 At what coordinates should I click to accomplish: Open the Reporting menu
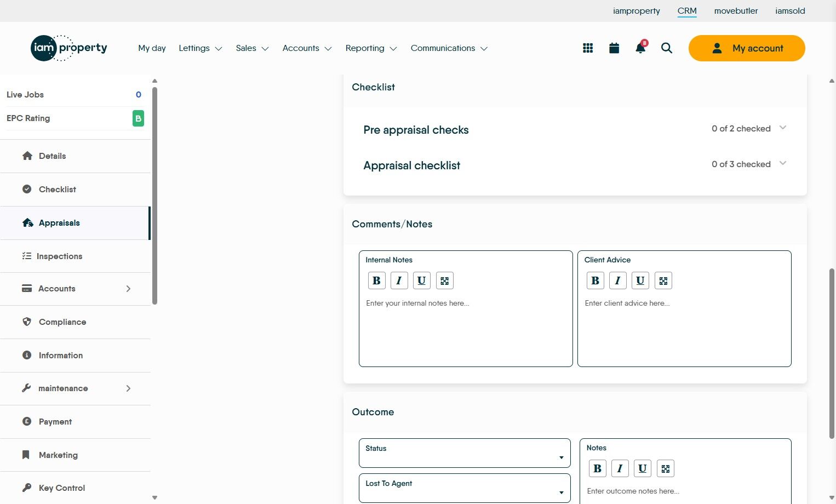tap(371, 48)
